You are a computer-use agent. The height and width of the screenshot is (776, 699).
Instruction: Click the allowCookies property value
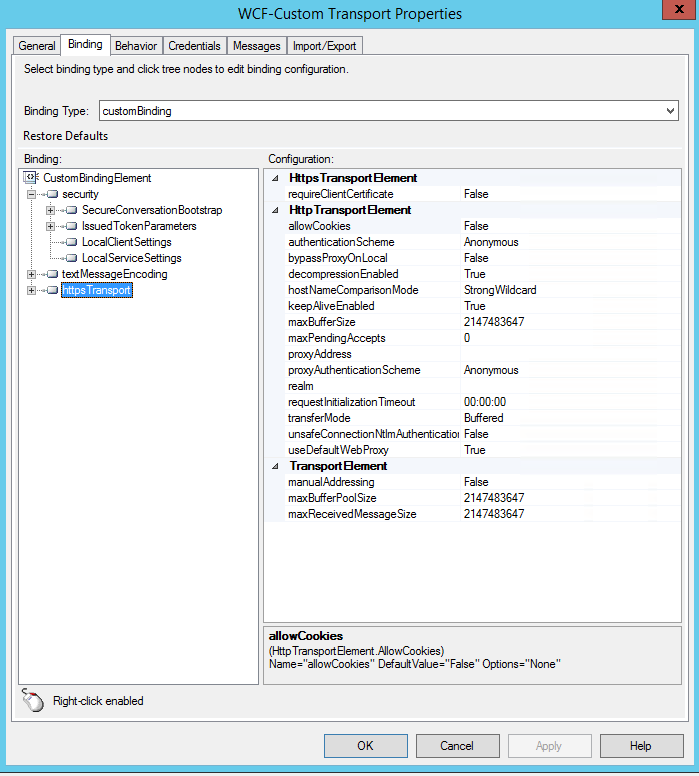(570, 226)
